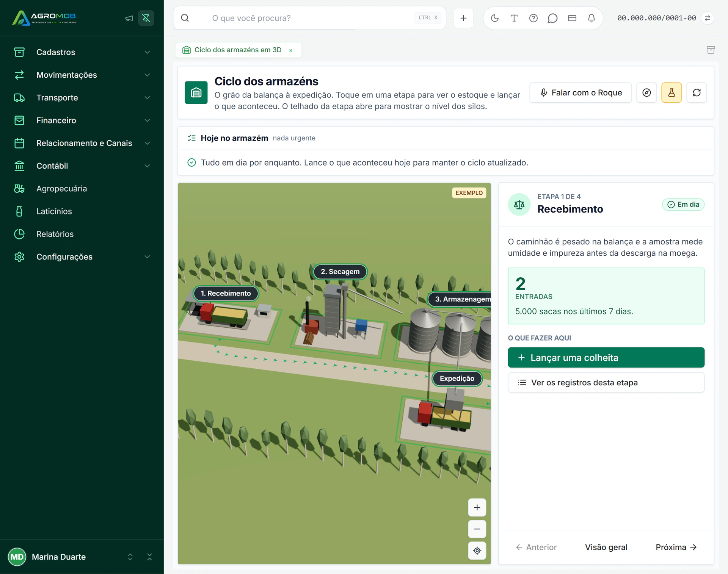Open Marina Duarte user switcher chevrons
The height and width of the screenshot is (574, 728).
point(130,557)
